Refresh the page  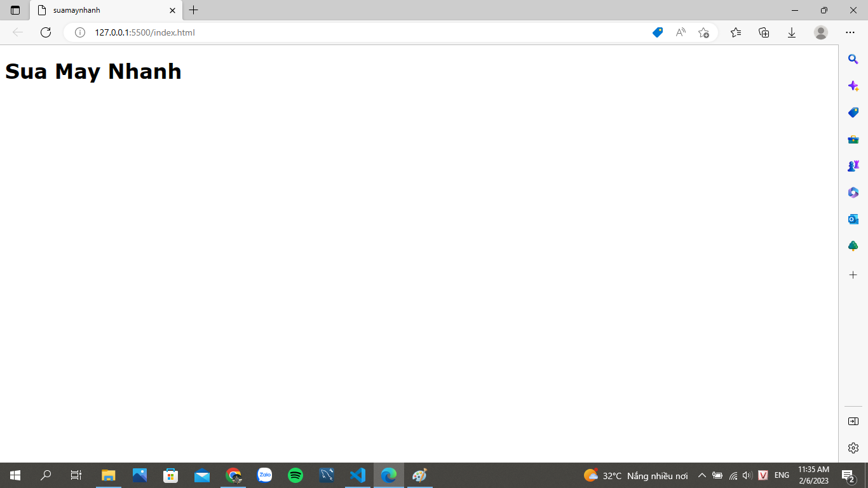46,32
